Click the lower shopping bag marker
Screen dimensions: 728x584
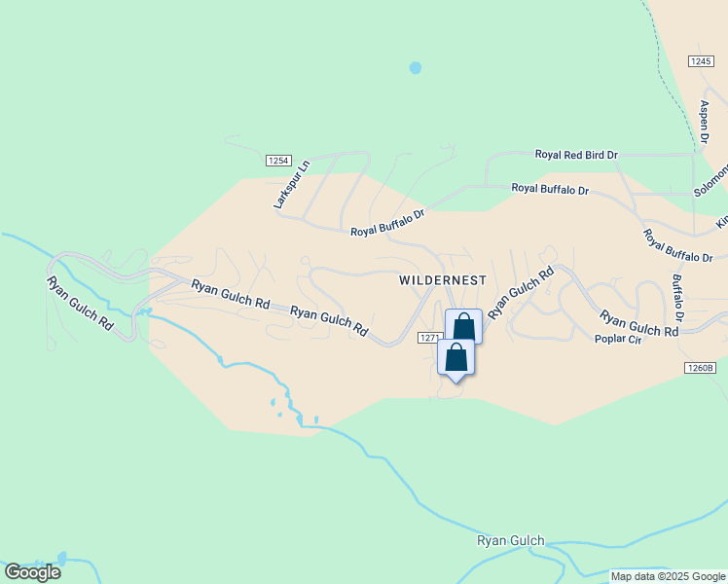pos(455,358)
